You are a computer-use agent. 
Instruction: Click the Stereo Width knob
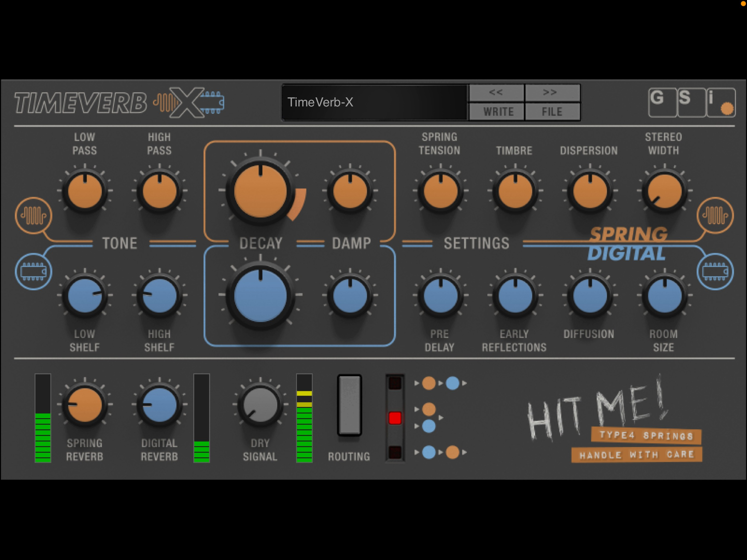click(665, 191)
